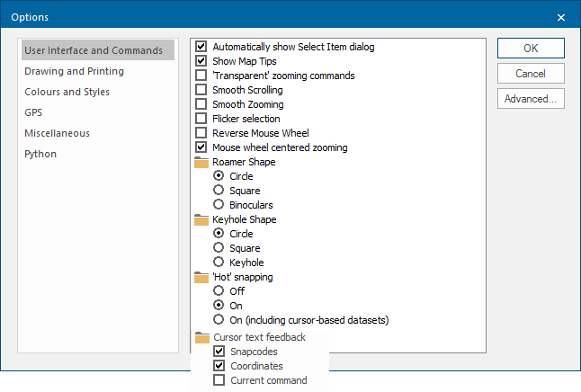Uncheck Snapcodes under Cursor text feedback

tap(219, 352)
